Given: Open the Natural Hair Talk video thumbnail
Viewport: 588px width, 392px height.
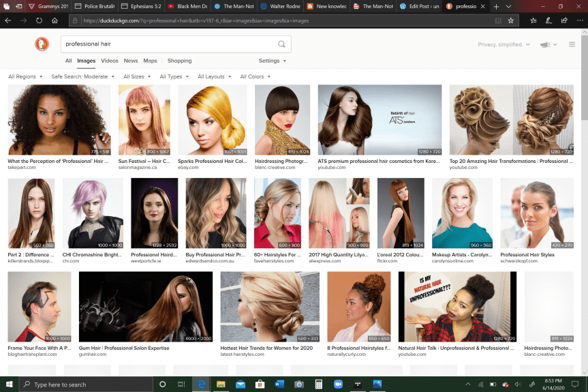Looking at the screenshot, I should click(457, 307).
